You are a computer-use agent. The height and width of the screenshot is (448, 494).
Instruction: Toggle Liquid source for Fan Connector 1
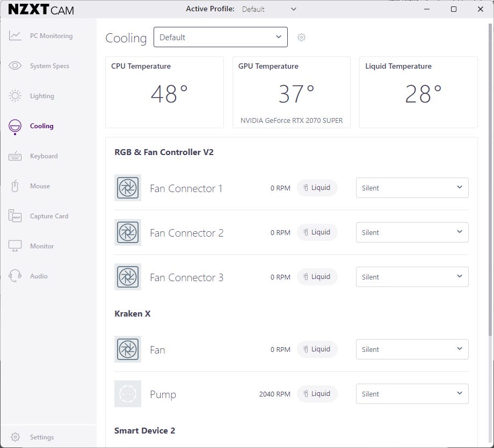[x=317, y=188]
